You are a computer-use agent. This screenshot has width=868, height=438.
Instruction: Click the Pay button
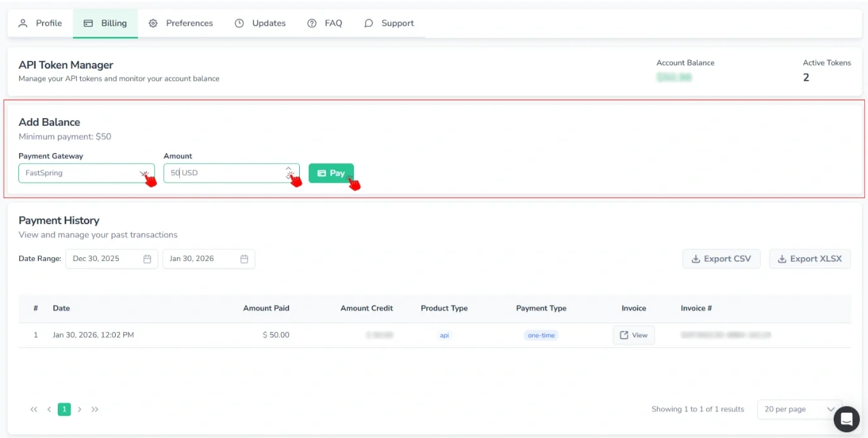[x=331, y=173]
